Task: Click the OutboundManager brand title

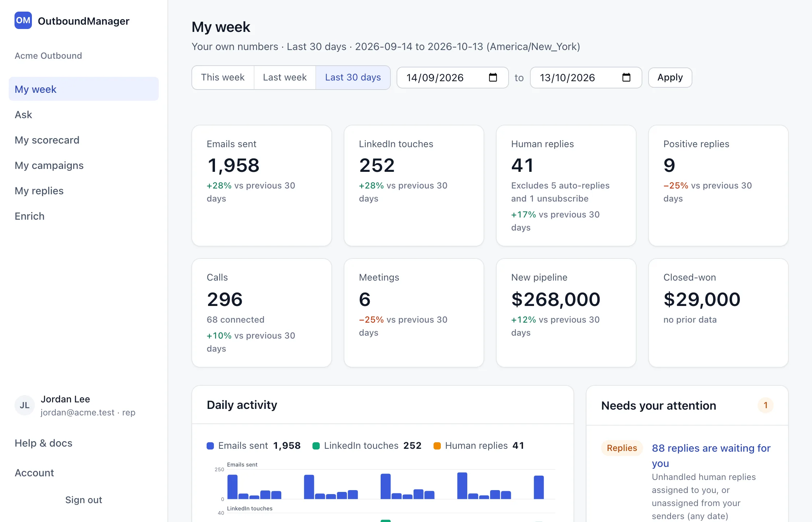Action: [x=84, y=21]
